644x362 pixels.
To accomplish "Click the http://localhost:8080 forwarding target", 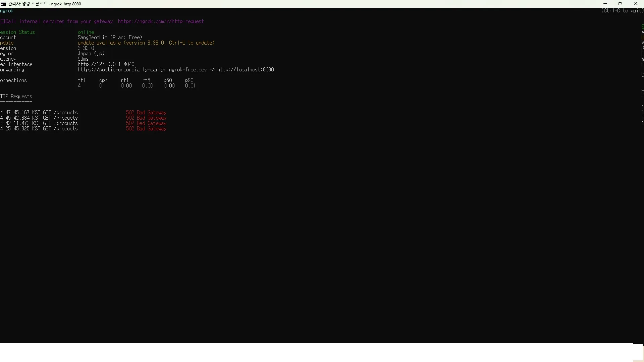I will (x=246, y=70).
